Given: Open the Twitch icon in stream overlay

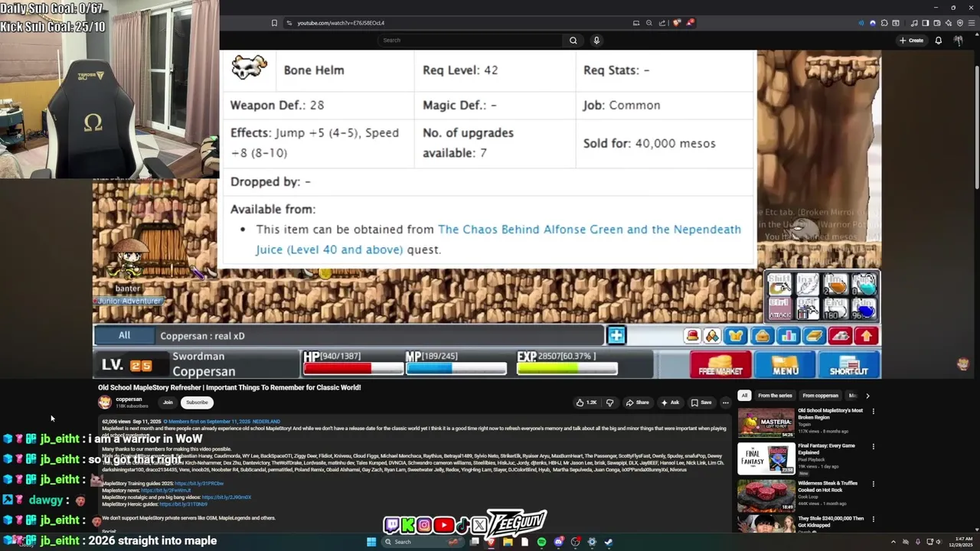Looking at the screenshot, I should [x=392, y=525].
